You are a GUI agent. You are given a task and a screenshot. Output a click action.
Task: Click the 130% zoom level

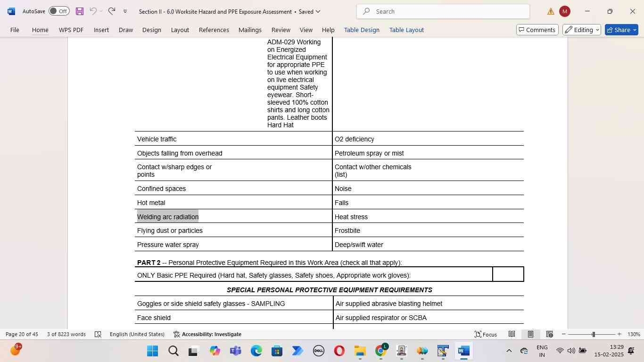coord(634,334)
